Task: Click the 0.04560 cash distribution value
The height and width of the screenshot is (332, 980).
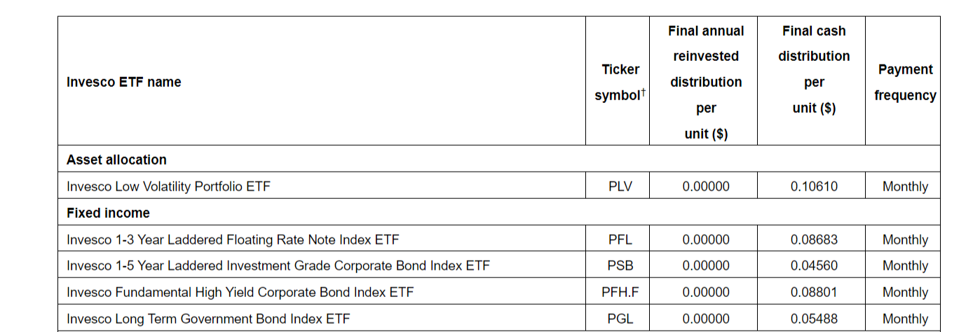Action: click(x=813, y=265)
